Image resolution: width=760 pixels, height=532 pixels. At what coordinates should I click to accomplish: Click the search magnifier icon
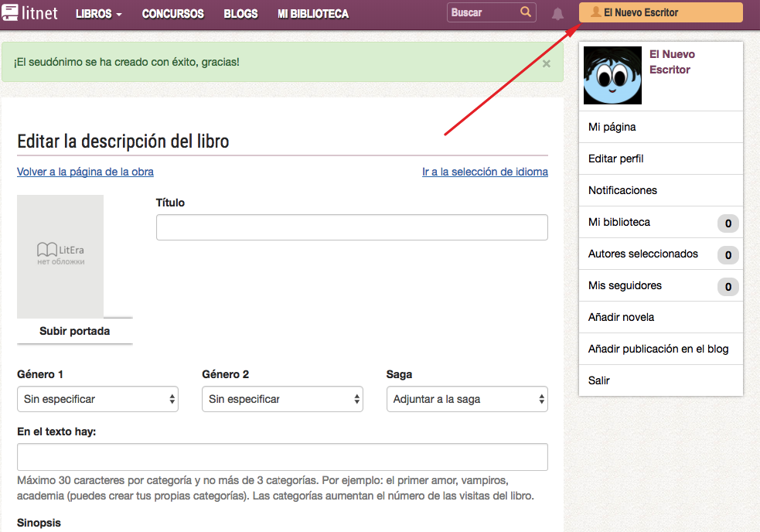tap(526, 12)
